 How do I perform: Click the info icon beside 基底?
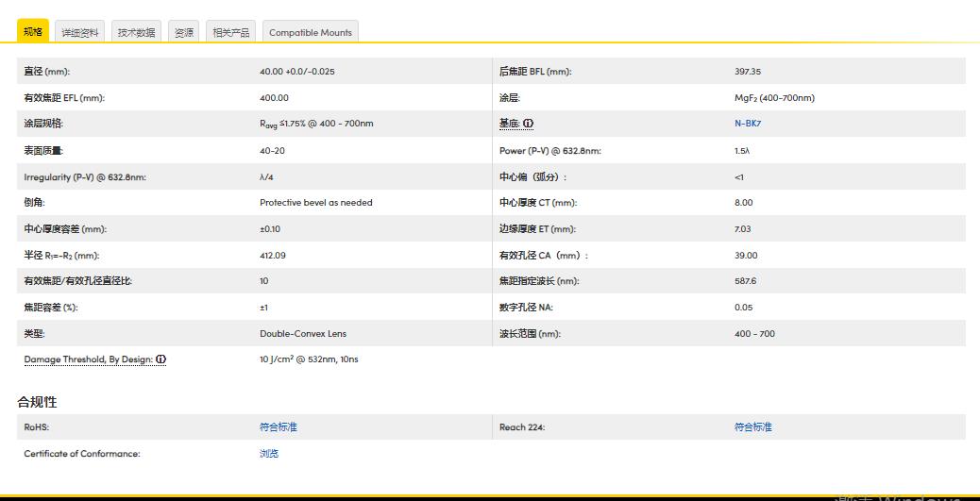[529, 124]
